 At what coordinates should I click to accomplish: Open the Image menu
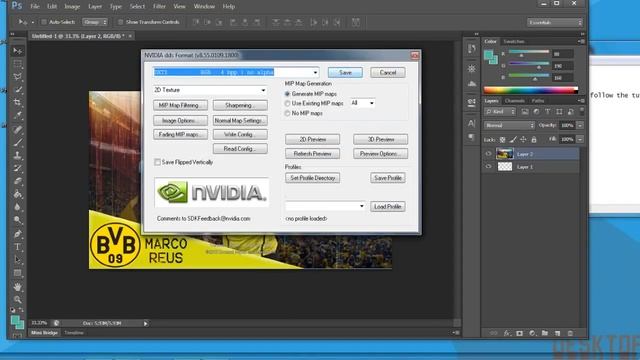(x=72, y=7)
